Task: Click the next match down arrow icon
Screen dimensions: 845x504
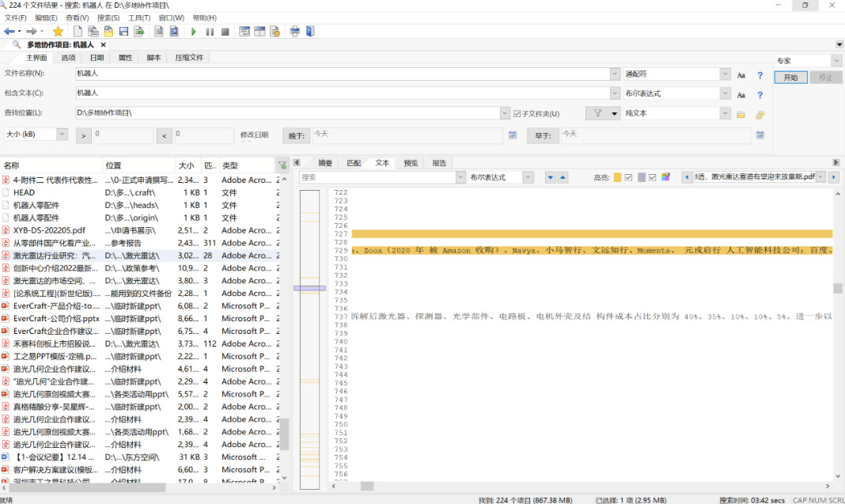Action: tap(551, 177)
